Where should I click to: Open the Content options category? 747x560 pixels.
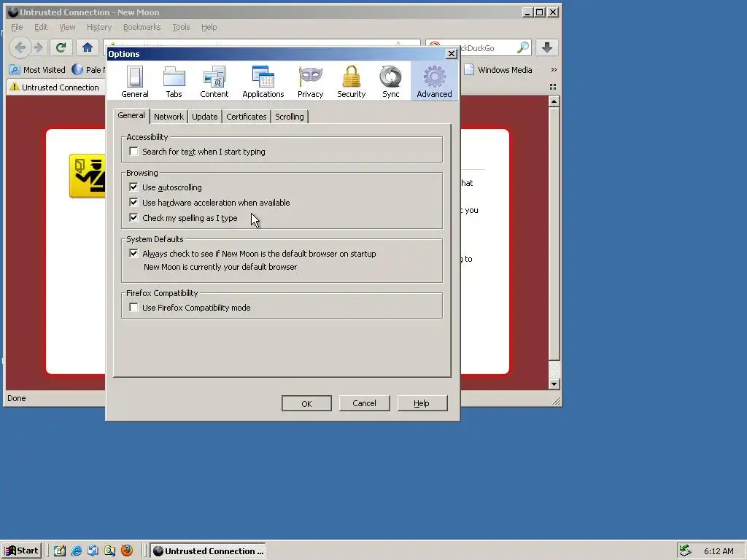coord(214,82)
